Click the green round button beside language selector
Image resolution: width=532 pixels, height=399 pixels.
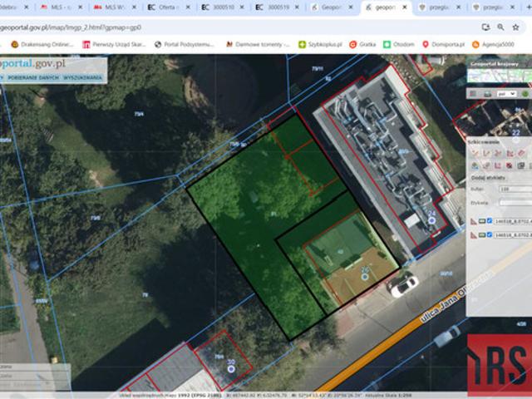(x=525, y=94)
